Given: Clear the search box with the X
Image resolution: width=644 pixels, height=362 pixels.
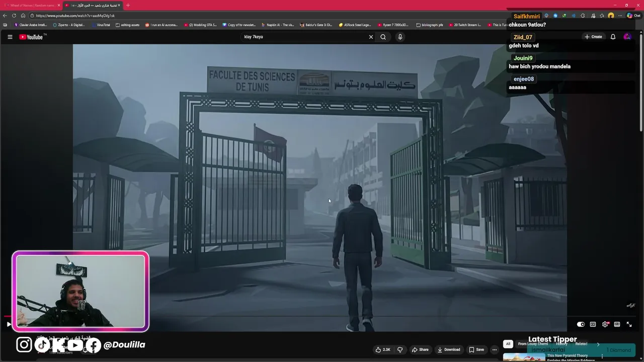Looking at the screenshot, I should (371, 37).
